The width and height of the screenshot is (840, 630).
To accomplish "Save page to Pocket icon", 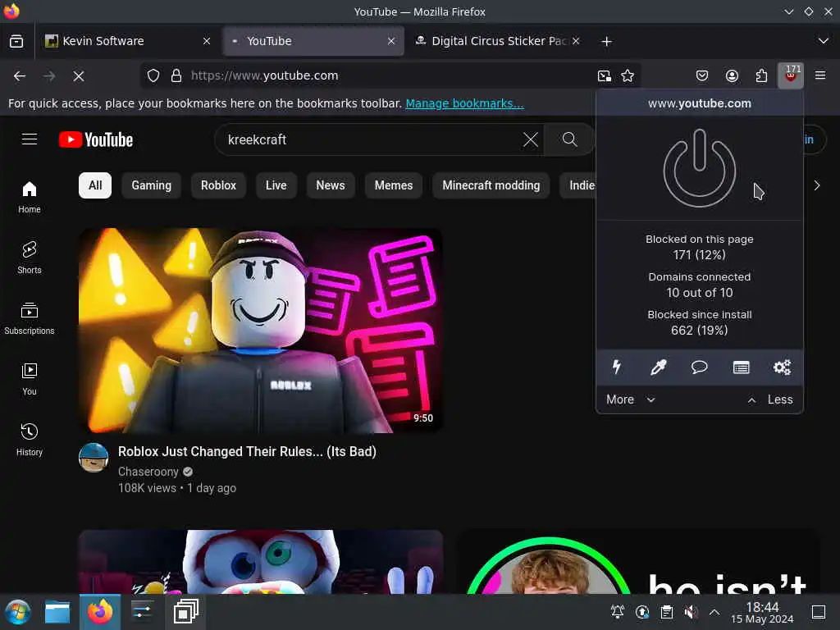I will [702, 75].
